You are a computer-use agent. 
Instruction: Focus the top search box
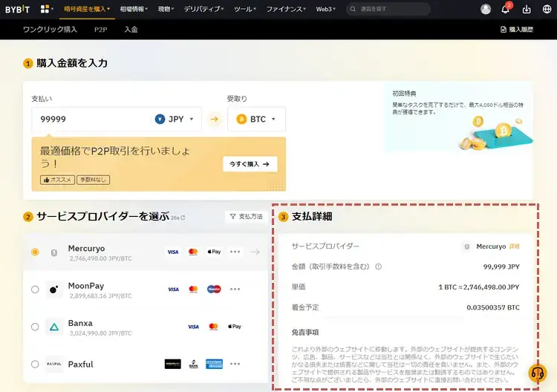click(x=388, y=9)
